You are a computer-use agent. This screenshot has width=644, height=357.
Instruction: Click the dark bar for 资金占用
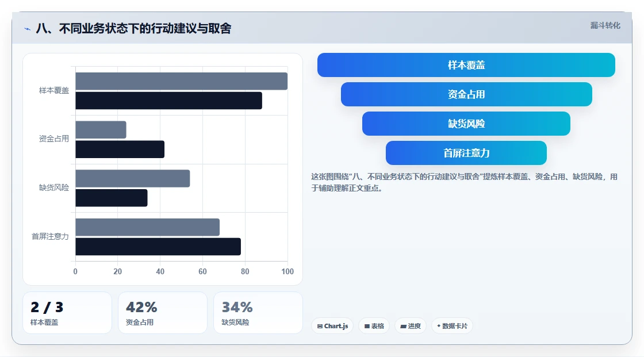point(120,149)
